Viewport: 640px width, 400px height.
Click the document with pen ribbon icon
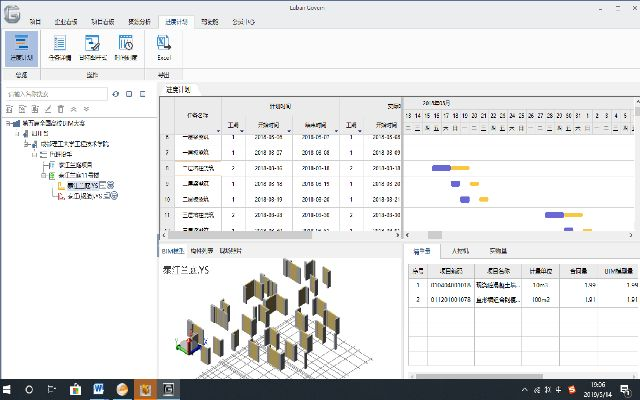(x=92, y=44)
